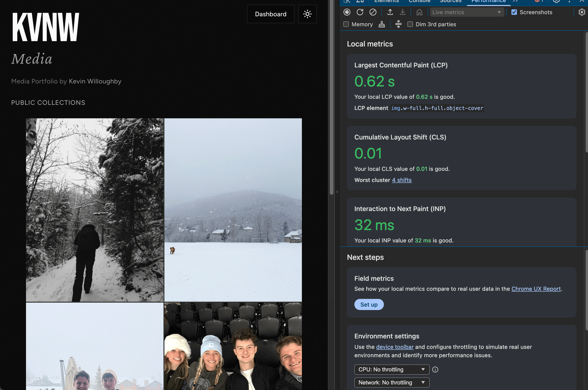
Task: Click the compress arrows icon beside Dim 3rd parties
Action: tap(398, 24)
